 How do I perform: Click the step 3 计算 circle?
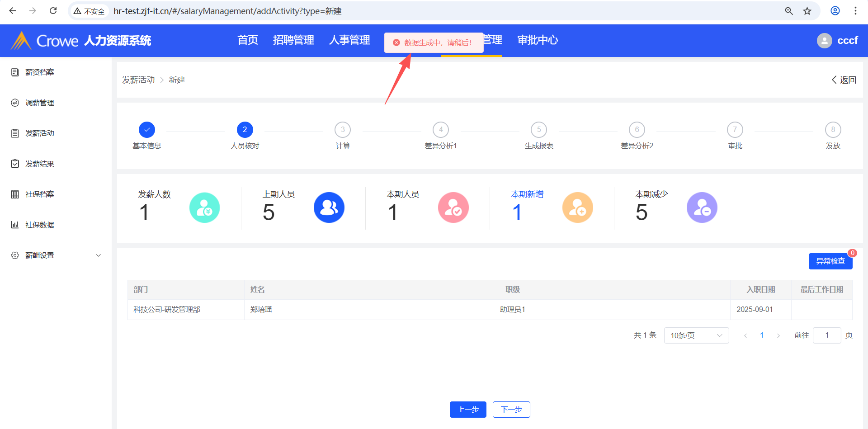tap(343, 130)
